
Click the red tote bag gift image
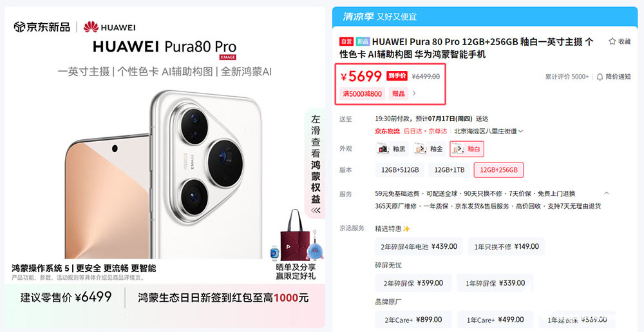tap(295, 235)
